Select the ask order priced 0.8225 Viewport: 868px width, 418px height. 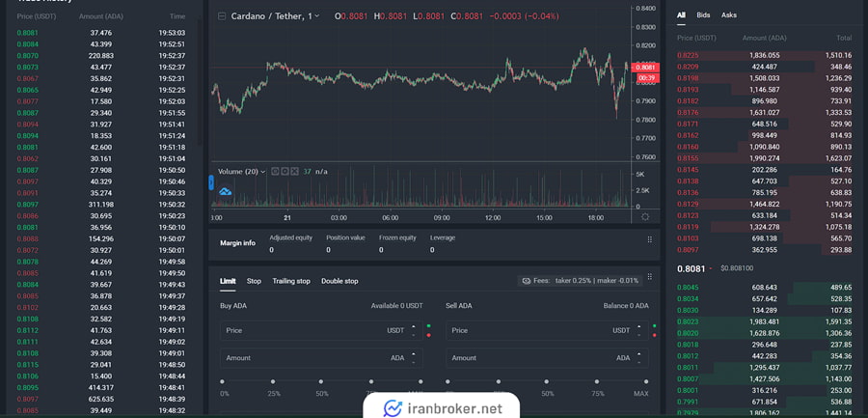click(x=765, y=55)
